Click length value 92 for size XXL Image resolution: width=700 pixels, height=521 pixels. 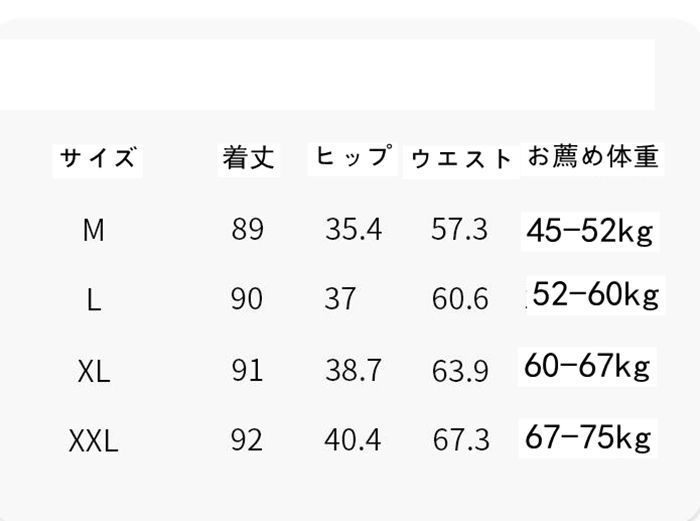point(247,440)
